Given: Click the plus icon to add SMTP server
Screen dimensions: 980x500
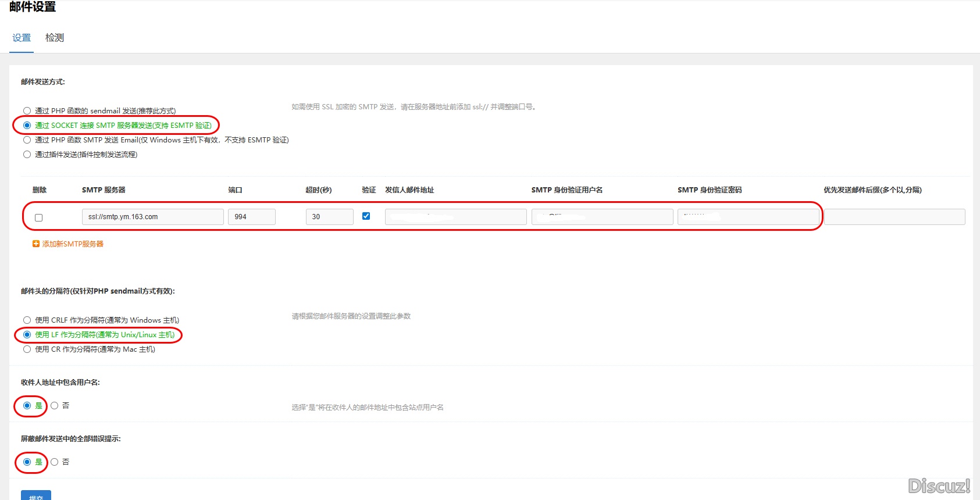Looking at the screenshot, I should 36,244.
